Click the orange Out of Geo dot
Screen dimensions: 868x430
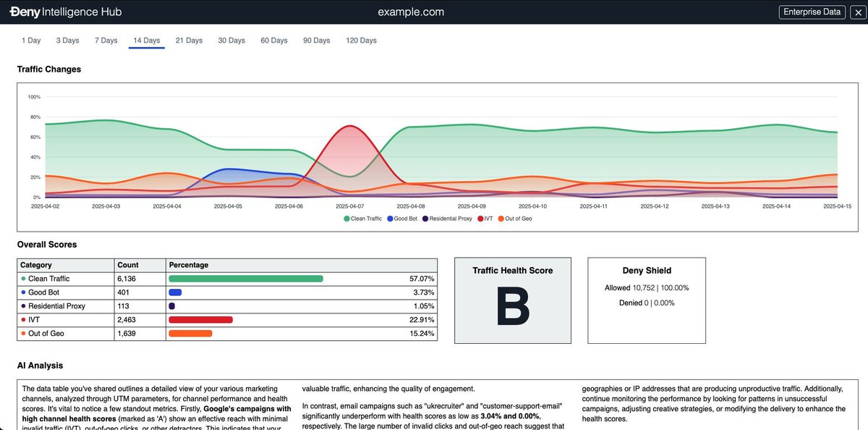coord(23,333)
